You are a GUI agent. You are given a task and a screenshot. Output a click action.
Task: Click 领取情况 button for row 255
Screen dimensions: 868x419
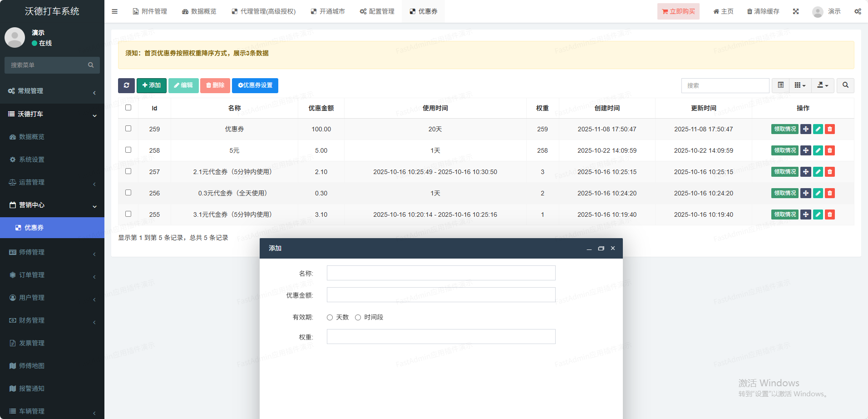pyautogui.click(x=784, y=214)
